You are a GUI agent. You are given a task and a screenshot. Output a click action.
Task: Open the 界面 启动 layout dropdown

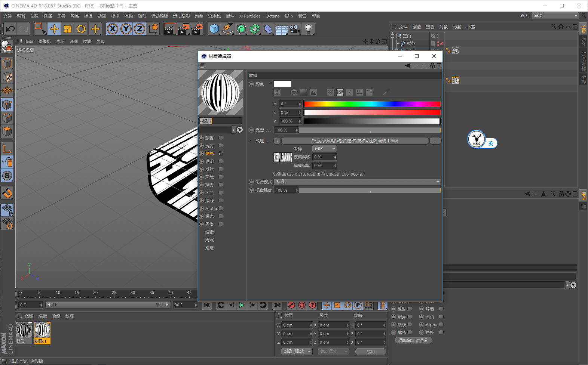click(x=555, y=16)
